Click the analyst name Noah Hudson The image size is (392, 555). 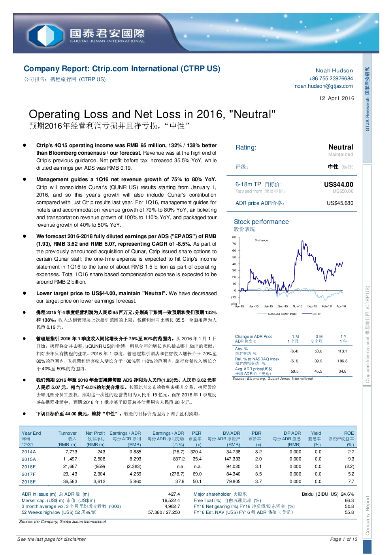(x=334, y=70)
